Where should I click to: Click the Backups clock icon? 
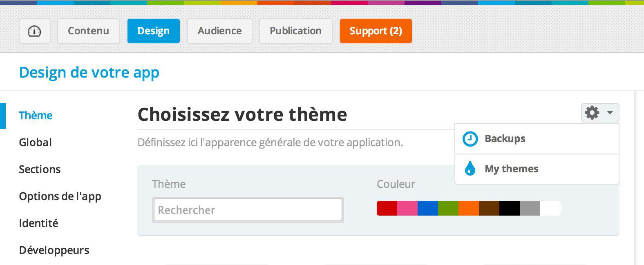coord(470,139)
